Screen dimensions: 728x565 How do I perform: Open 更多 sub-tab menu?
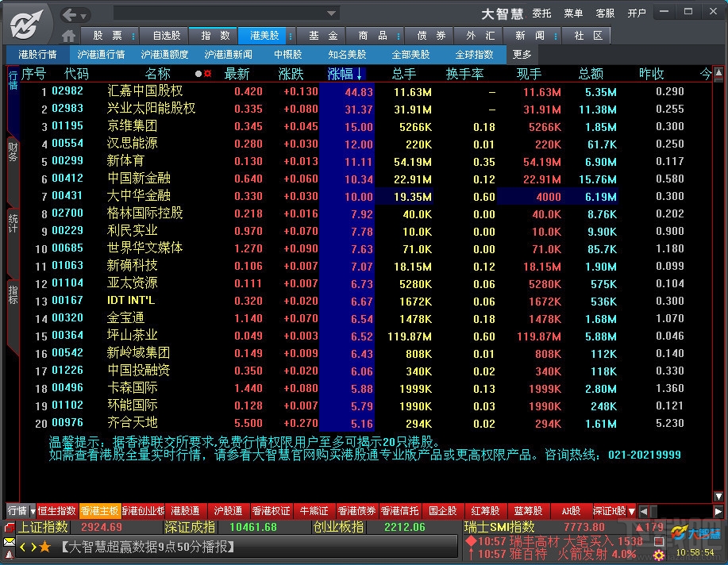tap(522, 55)
